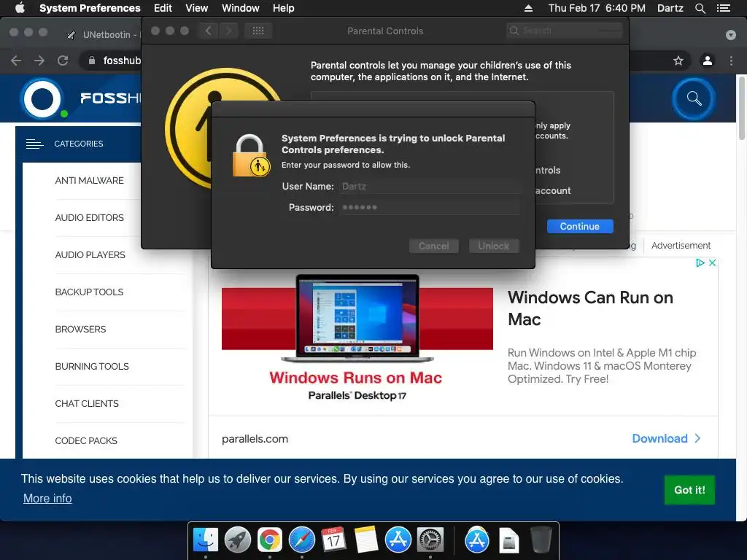Screen dimensions: 747x560
Task: Open the Edit menu
Action: (x=163, y=8)
